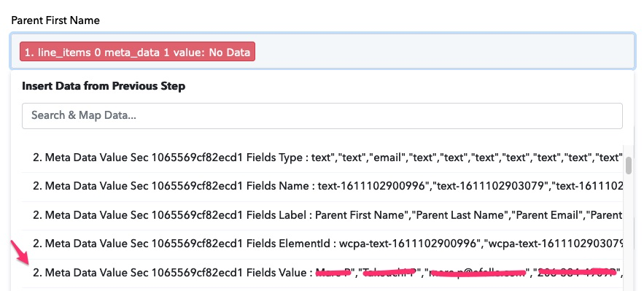Viewport: 644px width, 291px height.
Task: Click the dropdown list scrollbar thumb
Action: pos(629,166)
